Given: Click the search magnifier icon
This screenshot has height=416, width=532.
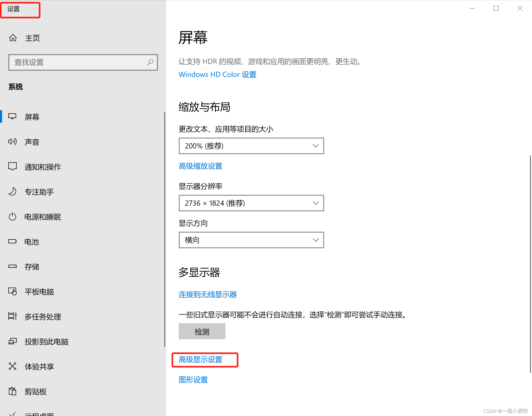Looking at the screenshot, I should (x=150, y=62).
